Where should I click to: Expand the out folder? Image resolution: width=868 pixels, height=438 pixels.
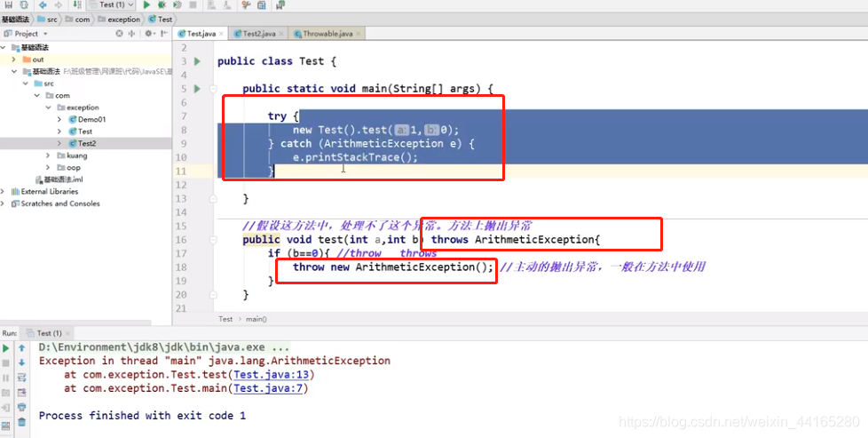click(x=14, y=60)
